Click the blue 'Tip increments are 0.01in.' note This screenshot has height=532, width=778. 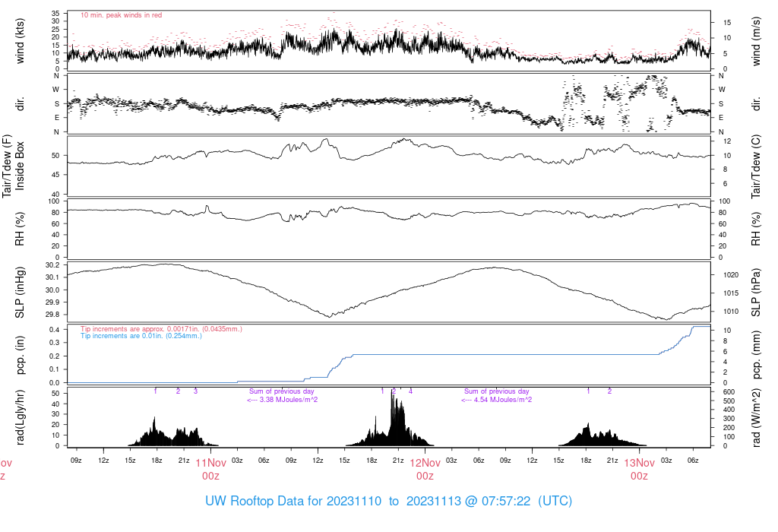(x=141, y=336)
